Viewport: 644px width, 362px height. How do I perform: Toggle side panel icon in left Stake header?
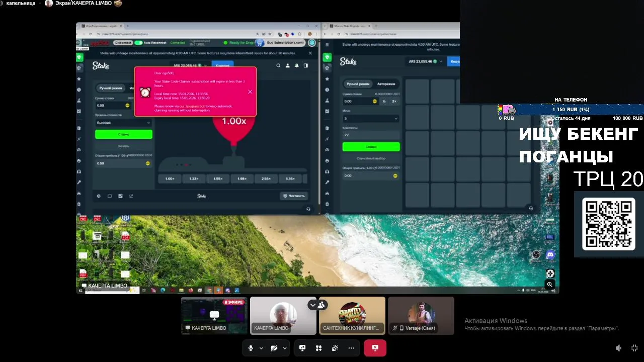click(305, 65)
